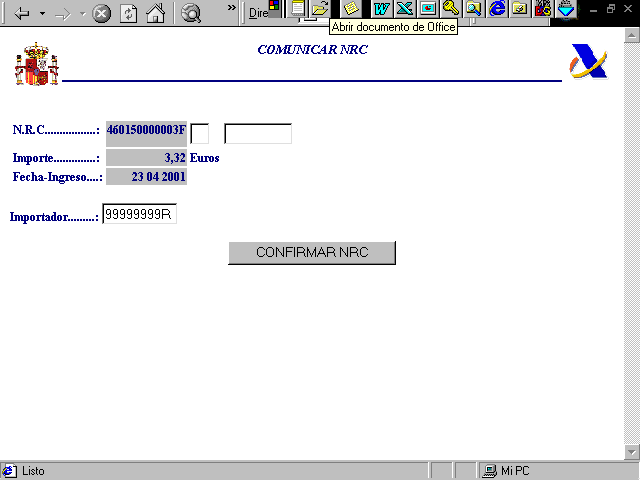Click the Agencia Tributaria logo

pos(588,62)
